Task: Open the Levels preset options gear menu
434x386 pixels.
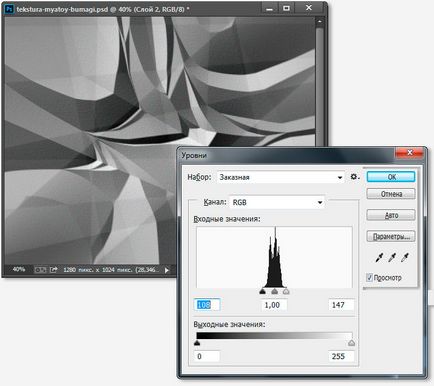Action: point(355,177)
